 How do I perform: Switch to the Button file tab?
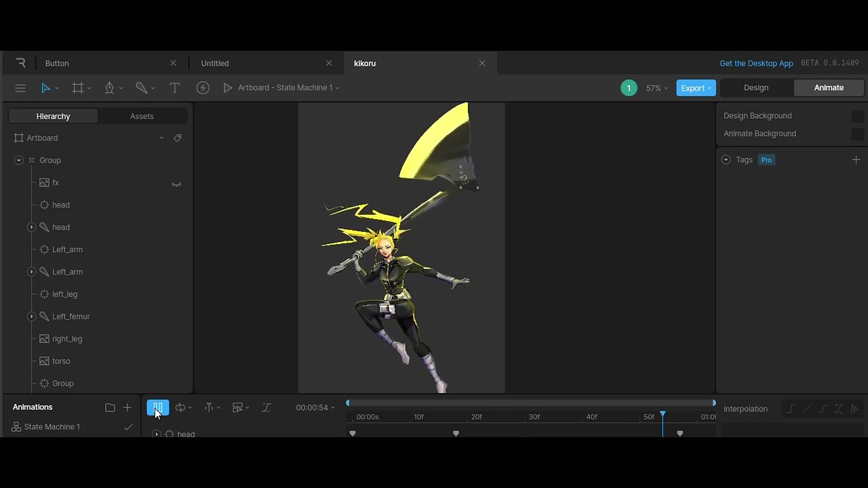57,63
